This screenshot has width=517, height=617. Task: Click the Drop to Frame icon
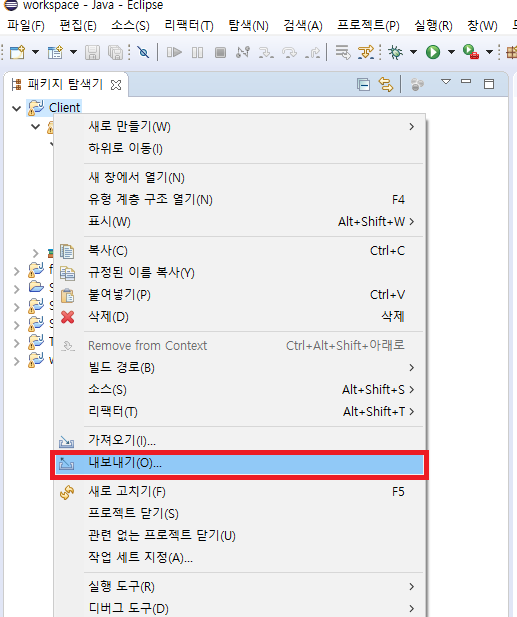tap(343, 52)
